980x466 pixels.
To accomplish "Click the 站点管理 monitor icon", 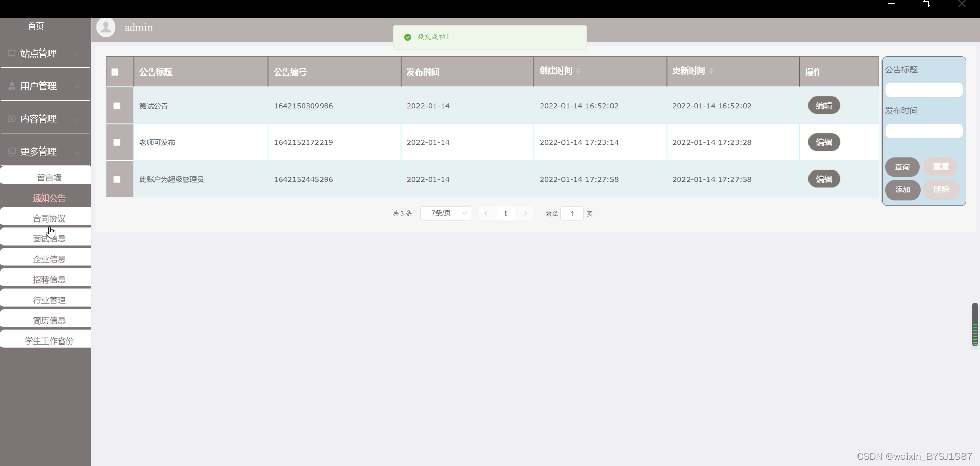I will pyautogui.click(x=12, y=53).
